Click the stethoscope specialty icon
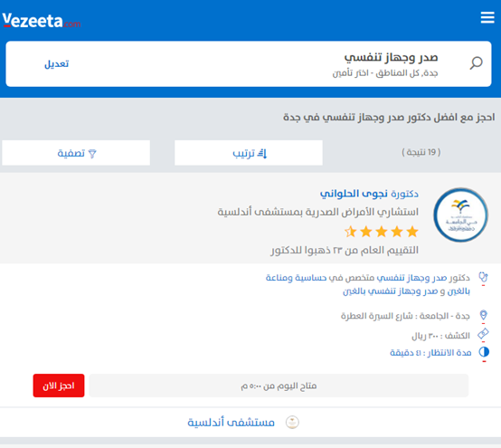This screenshot has height=448, width=501. 483,277
